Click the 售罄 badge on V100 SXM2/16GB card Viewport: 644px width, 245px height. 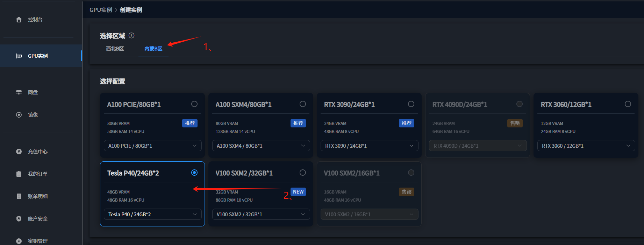tap(407, 192)
